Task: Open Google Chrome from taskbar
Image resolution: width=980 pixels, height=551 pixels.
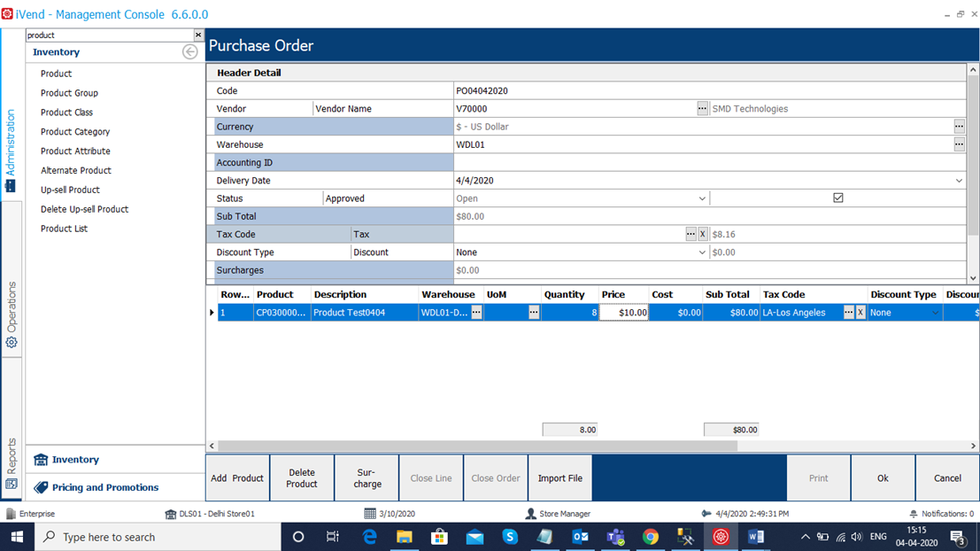Action: coord(650,537)
